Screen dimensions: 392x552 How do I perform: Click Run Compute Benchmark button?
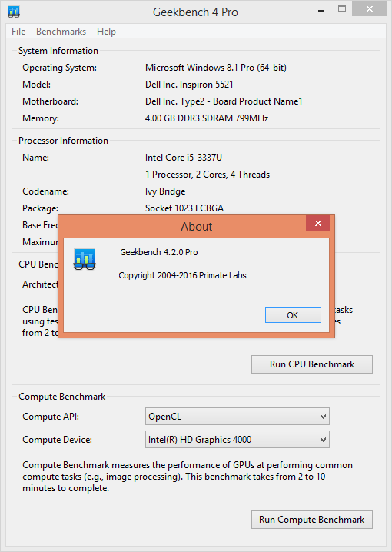(312, 520)
